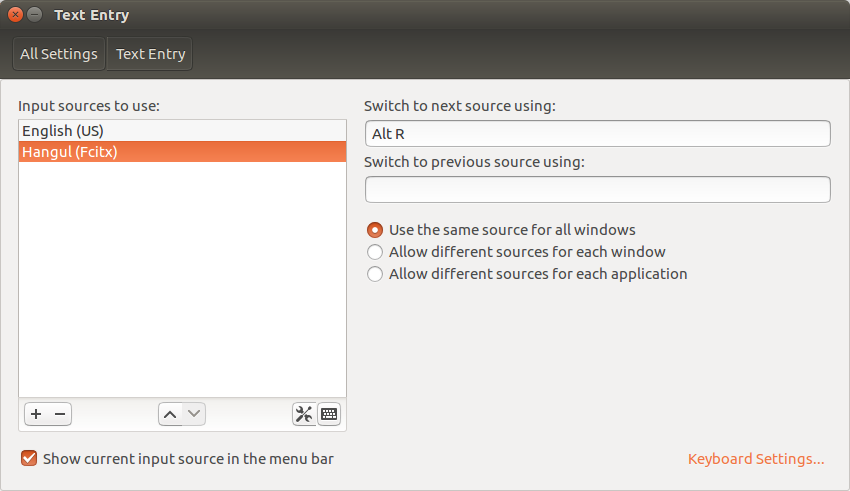Click the Text Entry window title
This screenshot has width=850, height=491.
click(91, 15)
